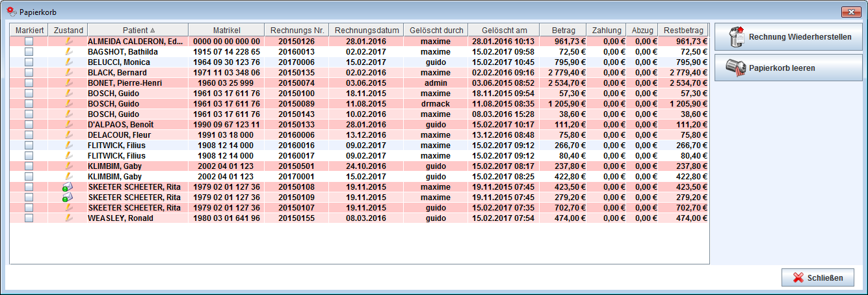Screen dimensions: 868x295
Task: Click the red X icon on Schließen
Action: click(798, 278)
